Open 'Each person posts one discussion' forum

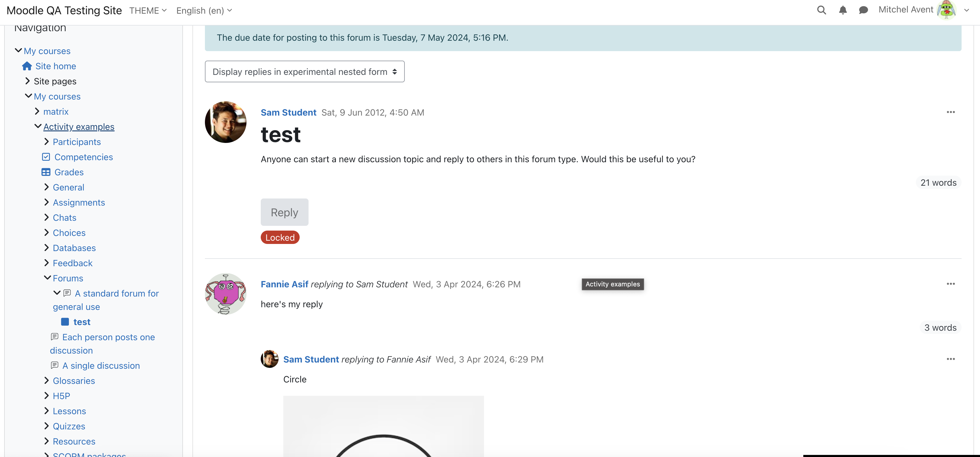click(102, 343)
